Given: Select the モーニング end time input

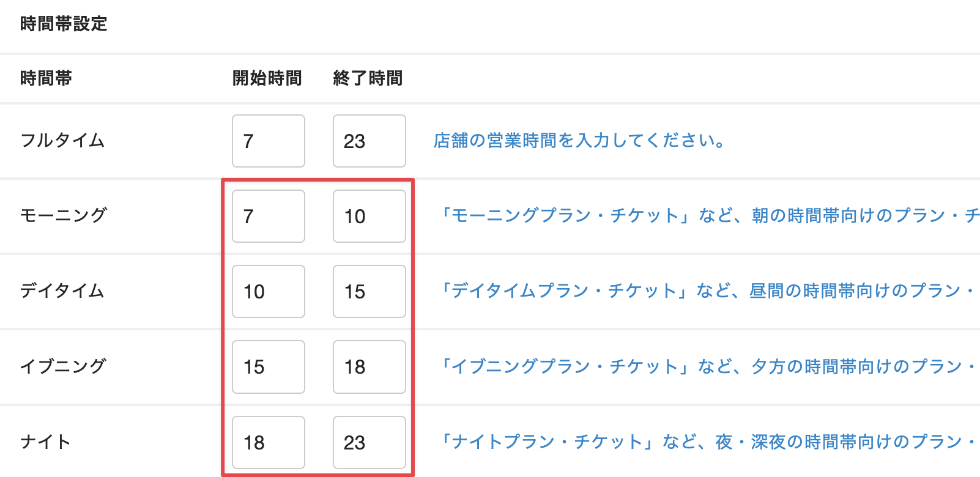Looking at the screenshot, I should coord(369,216).
